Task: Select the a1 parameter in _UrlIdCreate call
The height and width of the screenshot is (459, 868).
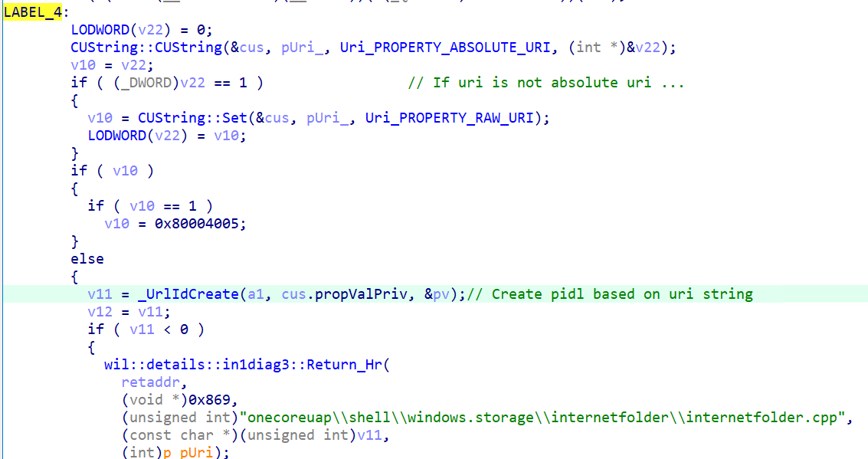Action: point(257,294)
